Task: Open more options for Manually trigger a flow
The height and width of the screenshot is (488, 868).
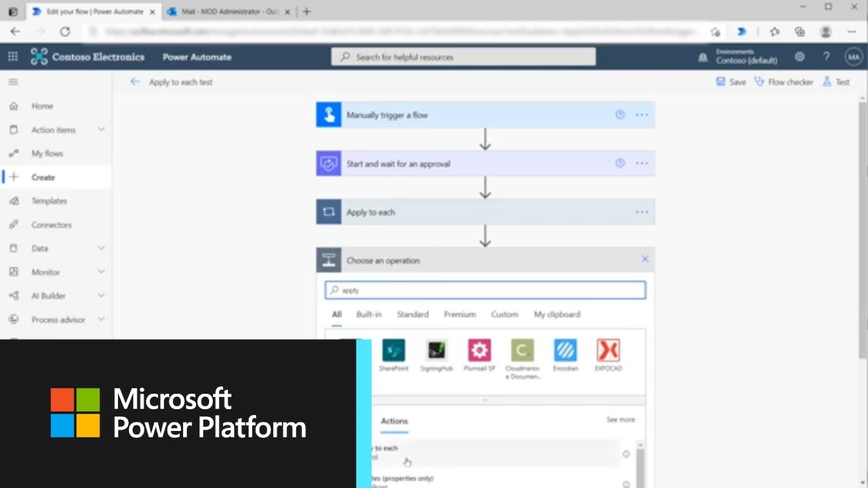Action: [x=642, y=115]
